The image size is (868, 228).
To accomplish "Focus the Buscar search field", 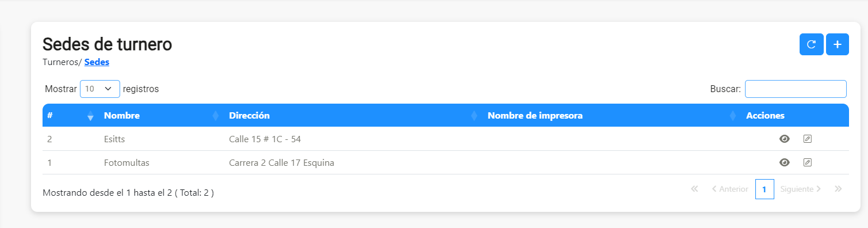I will click(x=796, y=89).
